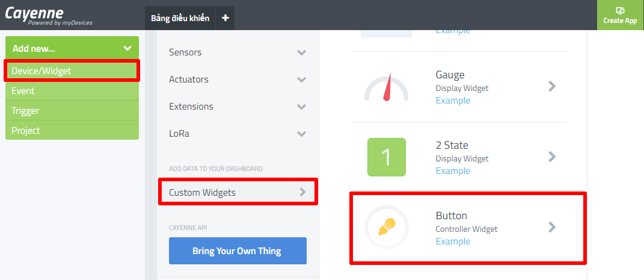Collapse the Add new dropdown
The image size is (644, 280).
[x=127, y=48]
